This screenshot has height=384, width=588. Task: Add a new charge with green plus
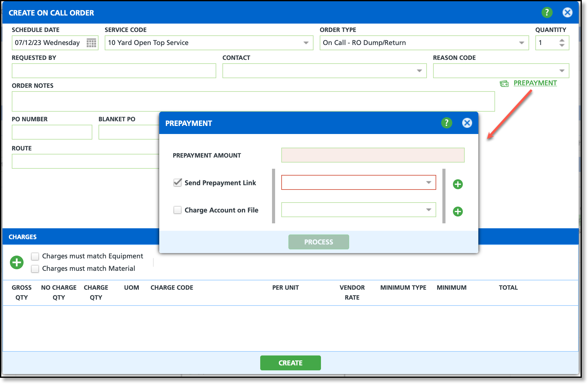point(17,262)
